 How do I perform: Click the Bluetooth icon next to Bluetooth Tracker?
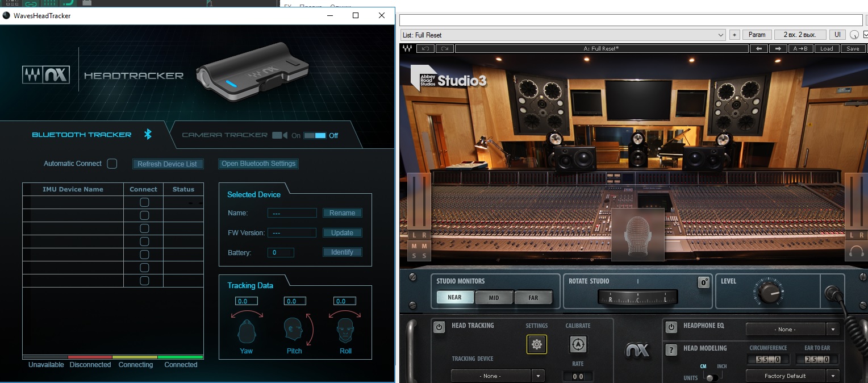tap(148, 134)
